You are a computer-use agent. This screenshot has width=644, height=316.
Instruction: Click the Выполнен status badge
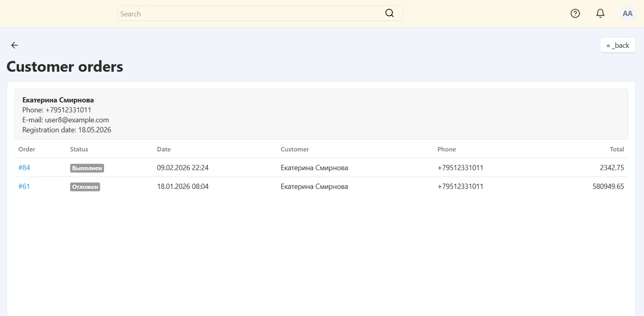coord(87,168)
